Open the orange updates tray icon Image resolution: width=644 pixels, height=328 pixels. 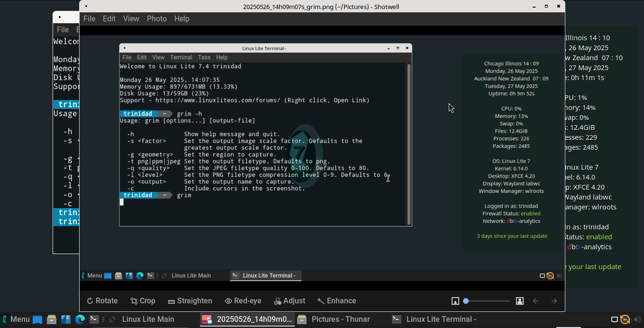tap(625, 319)
